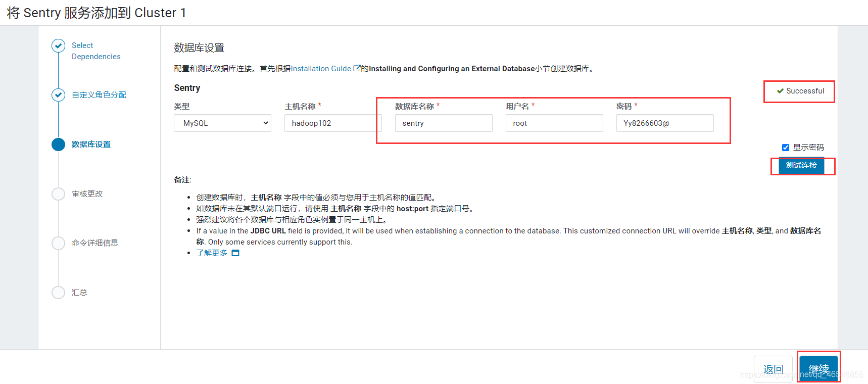Viewport: 868px width, 384px height.
Task: Click the 了解更多 link
Action: (212, 253)
